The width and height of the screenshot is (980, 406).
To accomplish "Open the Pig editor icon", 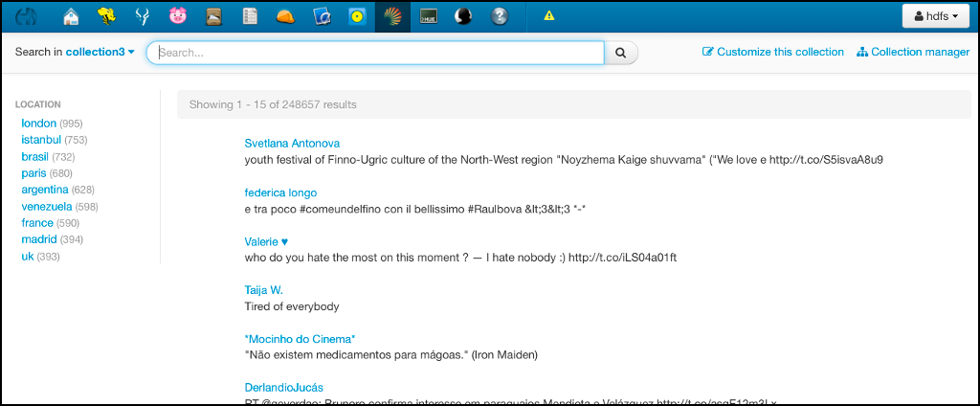I will pyautogui.click(x=177, y=16).
